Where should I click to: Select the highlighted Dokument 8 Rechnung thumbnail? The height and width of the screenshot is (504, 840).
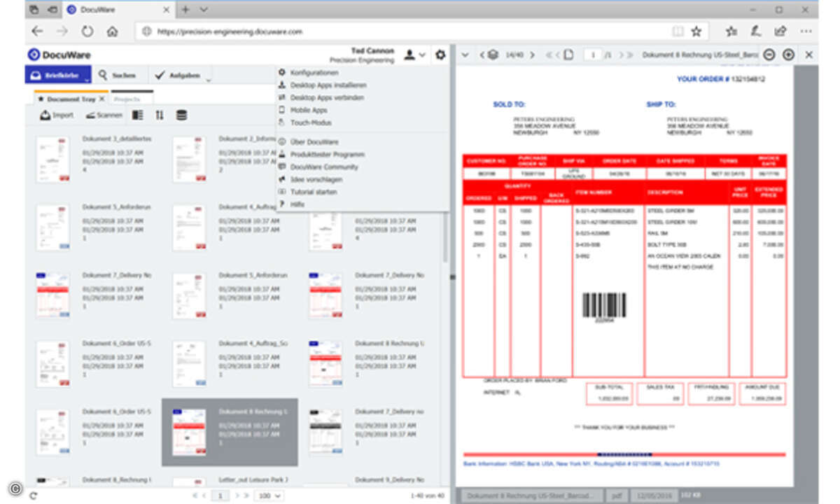[189, 433]
